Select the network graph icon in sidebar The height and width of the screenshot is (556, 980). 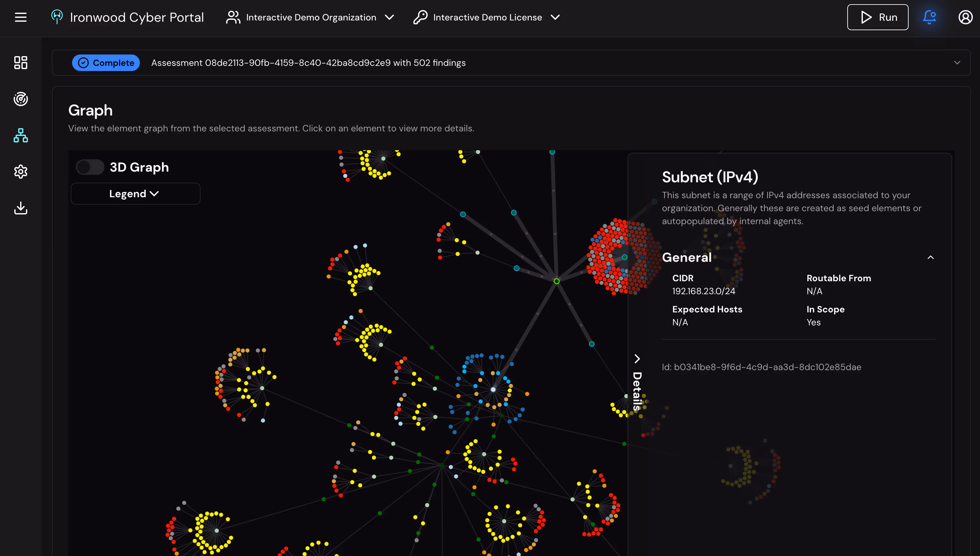[21, 135]
